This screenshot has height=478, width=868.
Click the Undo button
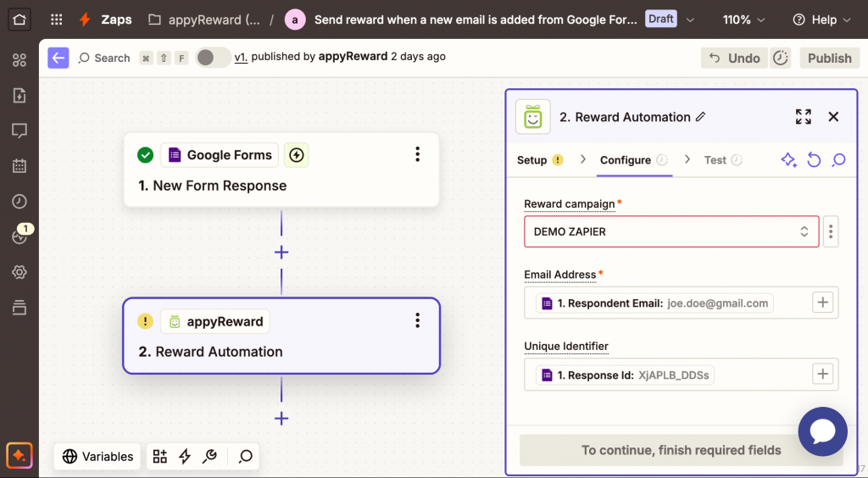734,58
